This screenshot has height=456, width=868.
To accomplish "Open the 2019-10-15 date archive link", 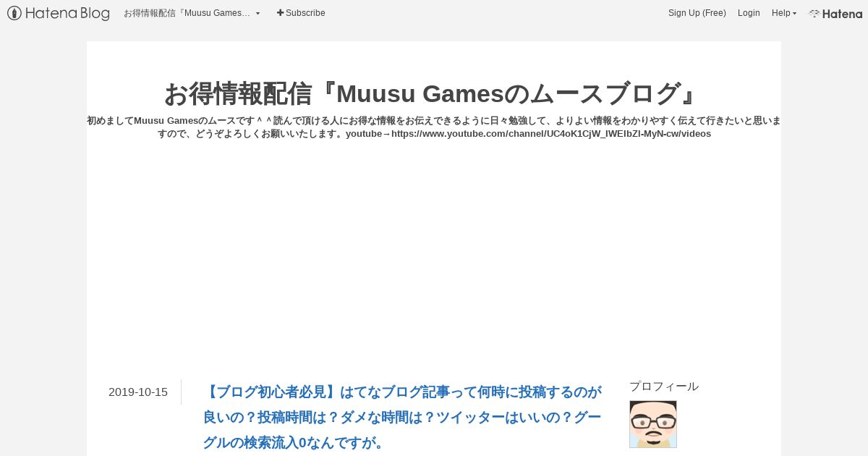I will [x=138, y=392].
